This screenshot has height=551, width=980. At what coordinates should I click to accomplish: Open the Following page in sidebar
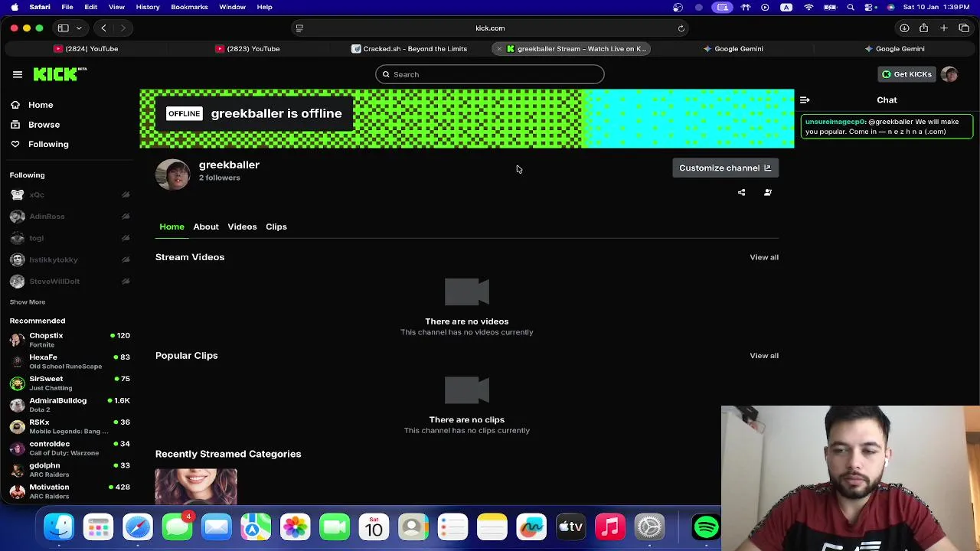coord(48,145)
